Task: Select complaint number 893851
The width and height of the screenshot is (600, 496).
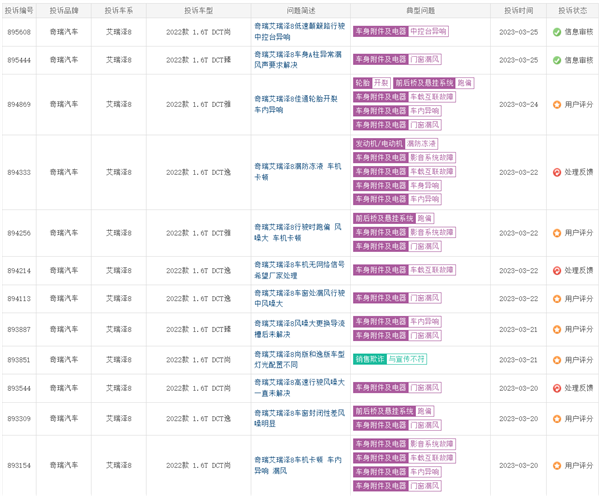Action: pyautogui.click(x=19, y=360)
